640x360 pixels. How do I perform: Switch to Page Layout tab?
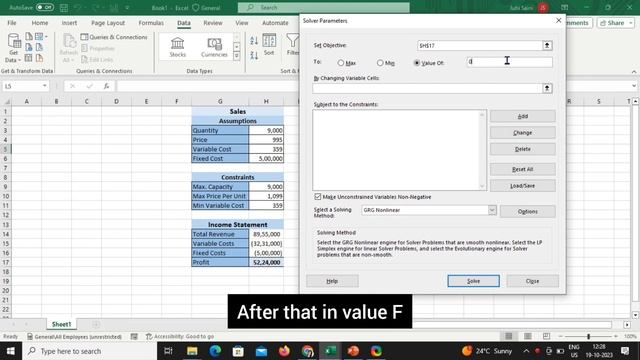click(x=108, y=23)
